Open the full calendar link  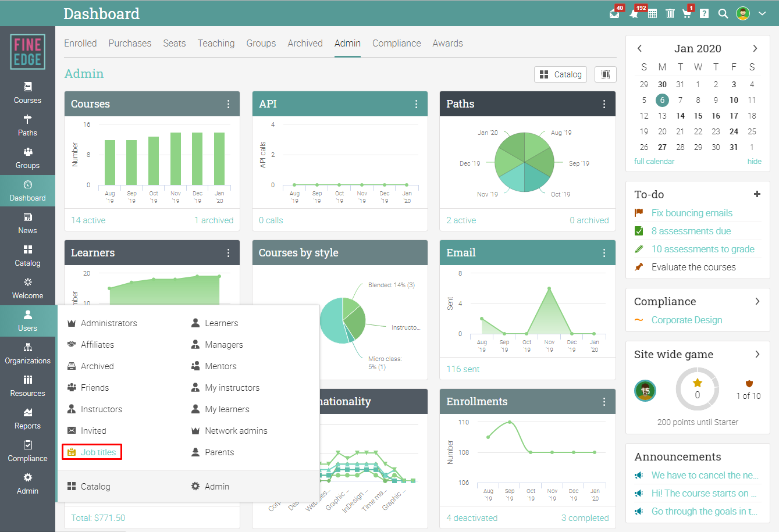tap(654, 162)
